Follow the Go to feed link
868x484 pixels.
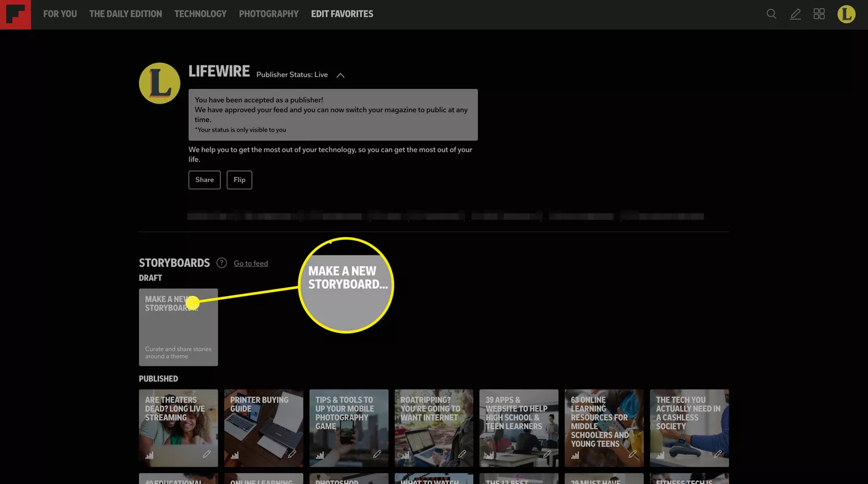coord(251,263)
